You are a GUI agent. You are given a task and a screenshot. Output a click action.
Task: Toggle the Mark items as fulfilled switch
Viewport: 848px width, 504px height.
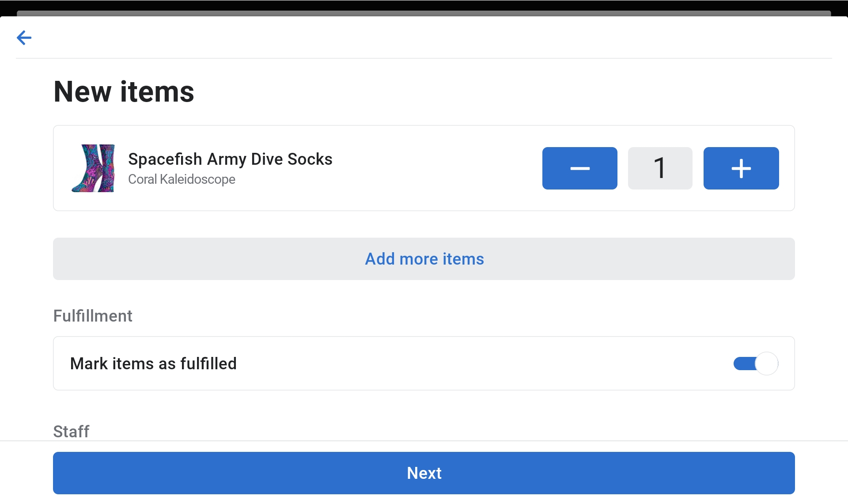[755, 364]
